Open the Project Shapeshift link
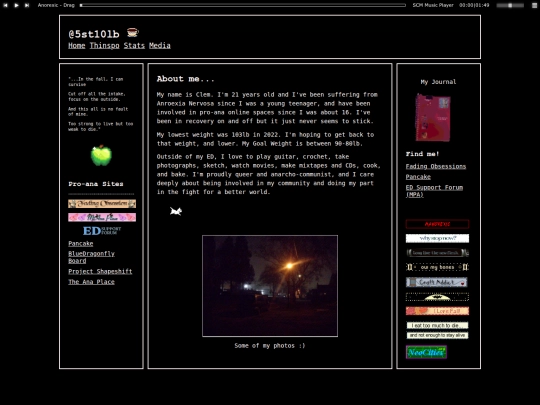The width and height of the screenshot is (540, 405). (100, 271)
